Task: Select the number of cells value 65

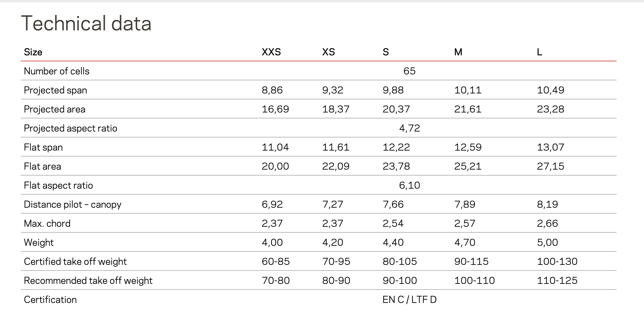Action: pos(409,71)
